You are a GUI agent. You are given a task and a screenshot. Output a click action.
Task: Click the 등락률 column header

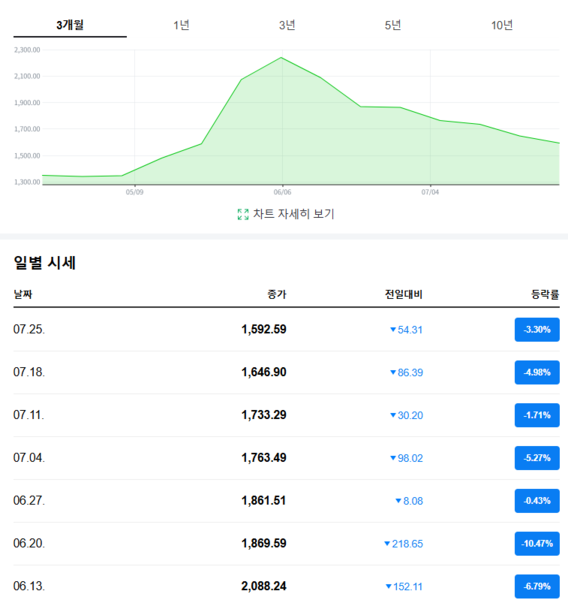pos(545,294)
